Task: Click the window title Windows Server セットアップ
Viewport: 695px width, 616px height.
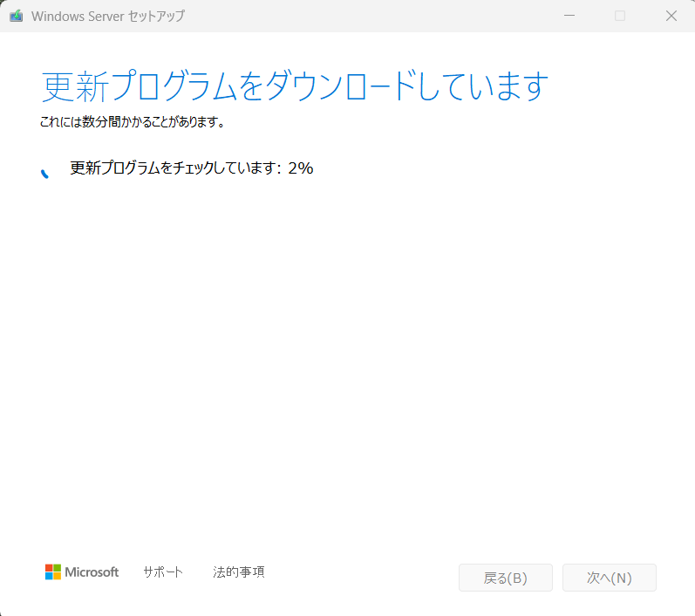Action: (108, 16)
